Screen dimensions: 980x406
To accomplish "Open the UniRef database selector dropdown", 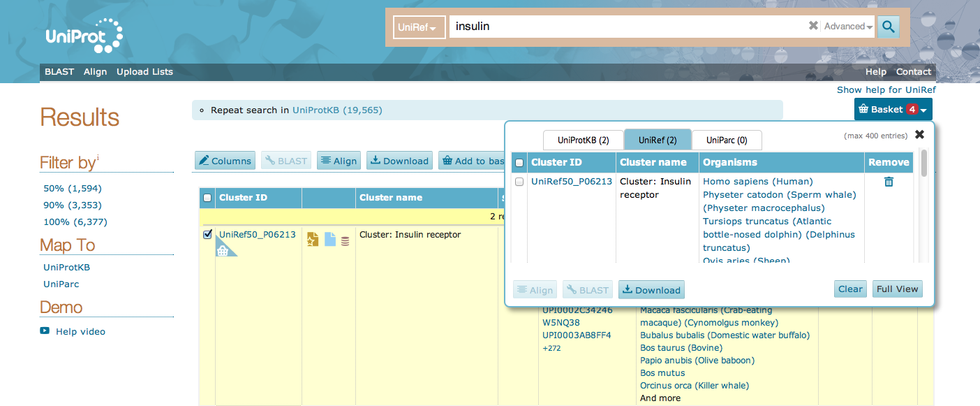I will click(419, 27).
